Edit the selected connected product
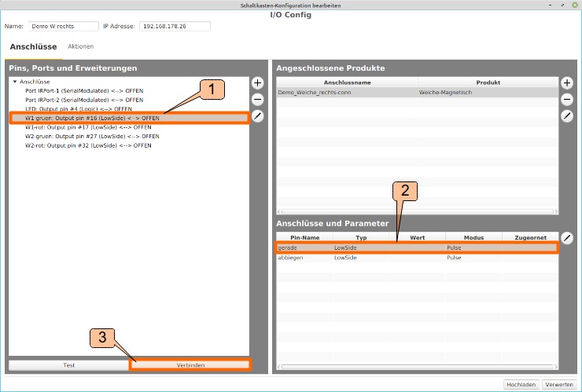The height and width of the screenshot is (392, 582). coord(567,116)
